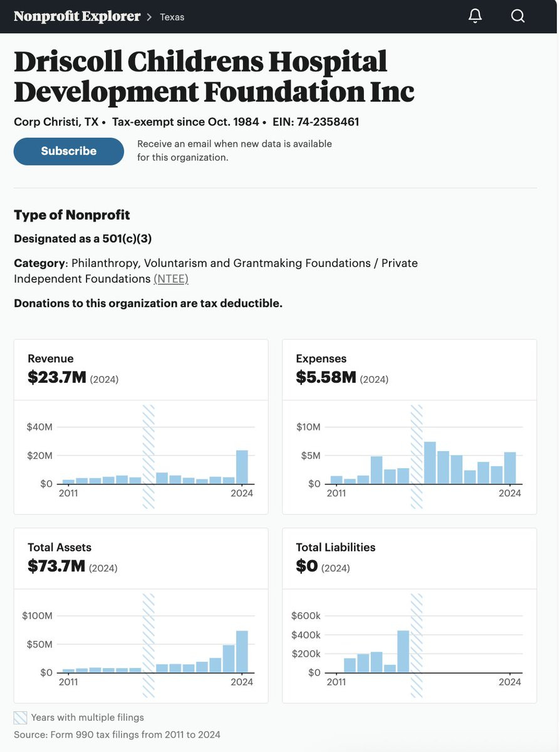The image size is (560, 752).
Task: Open the notifications bell icon
Action: click(x=475, y=16)
